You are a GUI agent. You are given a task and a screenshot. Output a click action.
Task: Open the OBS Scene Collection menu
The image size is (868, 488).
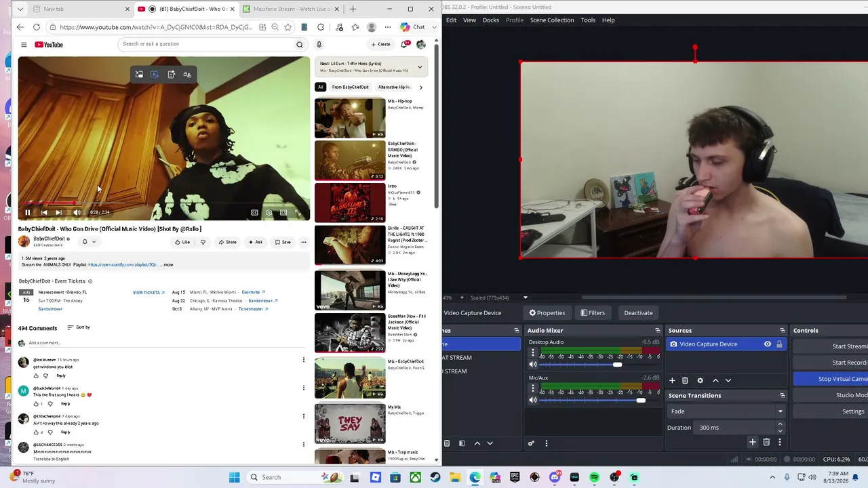[x=552, y=20]
